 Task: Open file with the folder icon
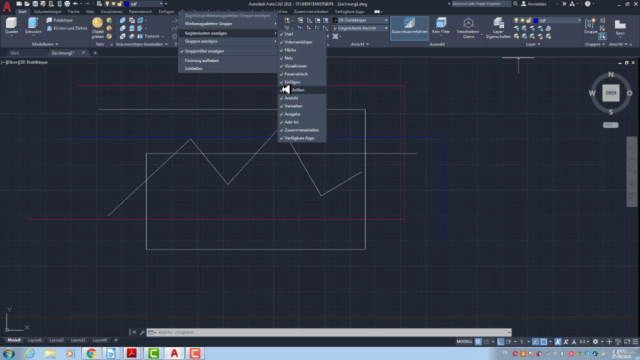[x=27, y=4]
